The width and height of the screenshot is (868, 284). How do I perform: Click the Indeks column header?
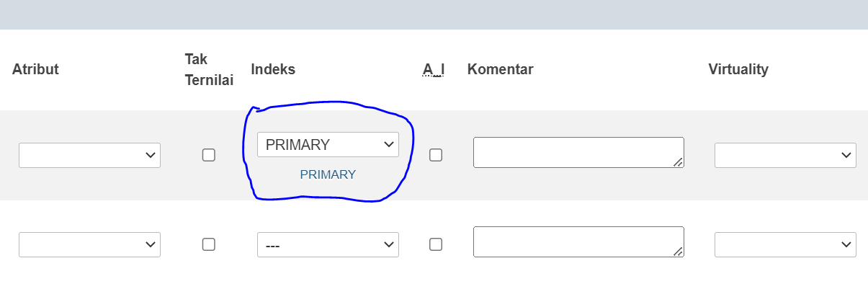pos(273,69)
